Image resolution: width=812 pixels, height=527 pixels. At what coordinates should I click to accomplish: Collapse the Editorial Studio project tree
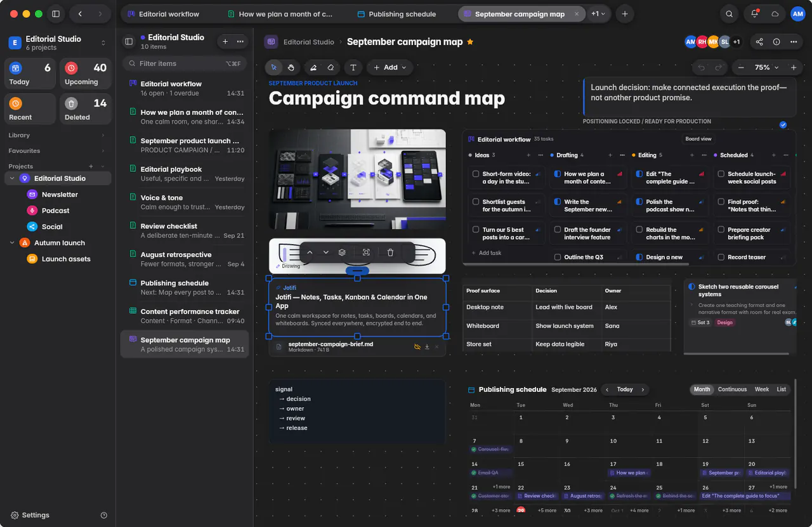tap(12, 179)
